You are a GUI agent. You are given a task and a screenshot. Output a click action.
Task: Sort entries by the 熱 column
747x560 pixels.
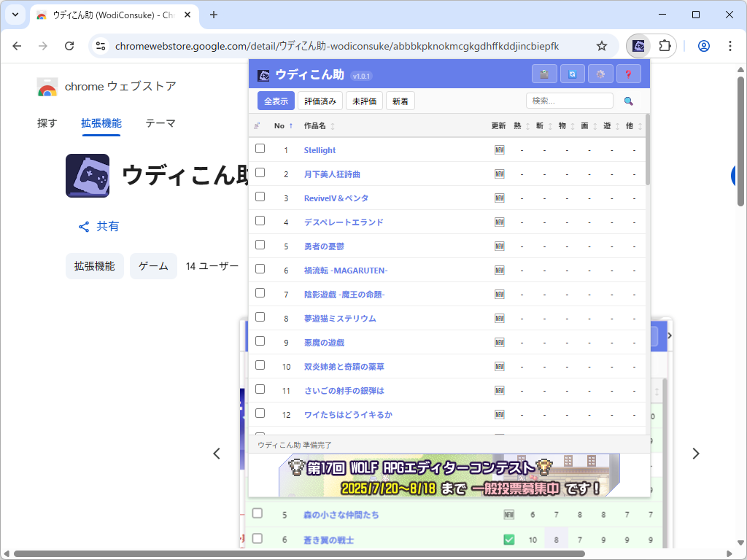[522, 125]
